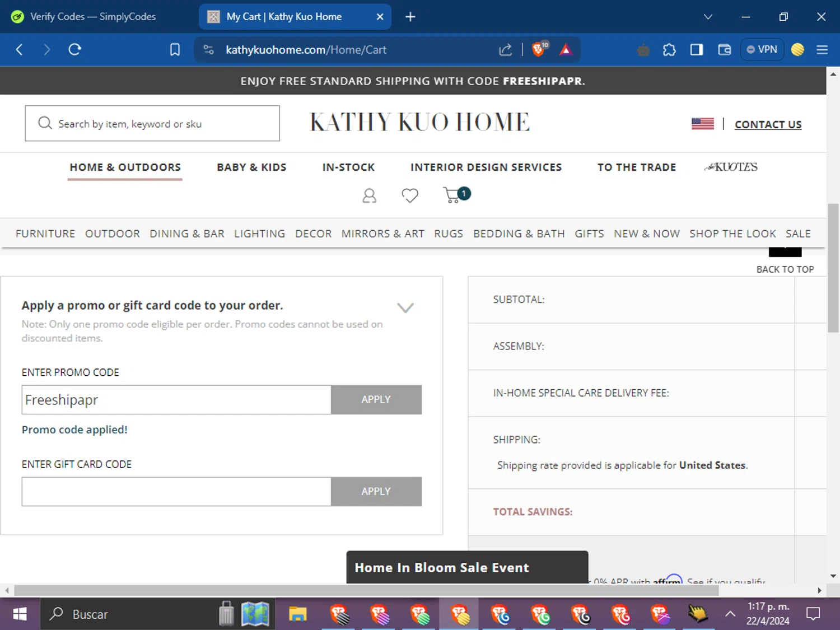Open Mirrors & Art category
This screenshot has width=840, height=630.
tap(382, 234)
